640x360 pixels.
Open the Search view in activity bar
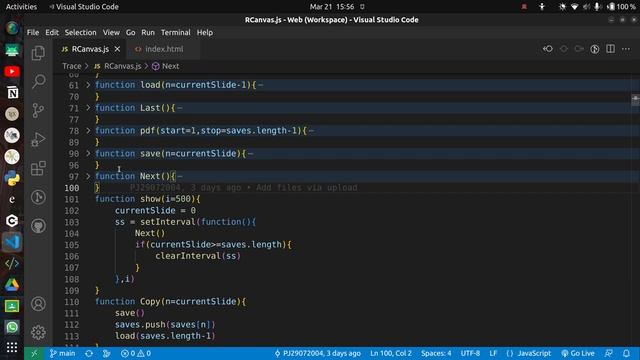pyautogui.click(x=38, y=81)
